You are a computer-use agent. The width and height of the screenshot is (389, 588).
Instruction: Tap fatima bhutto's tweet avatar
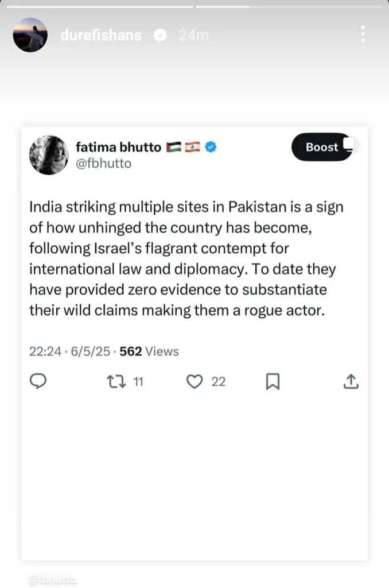coord(49,154)
